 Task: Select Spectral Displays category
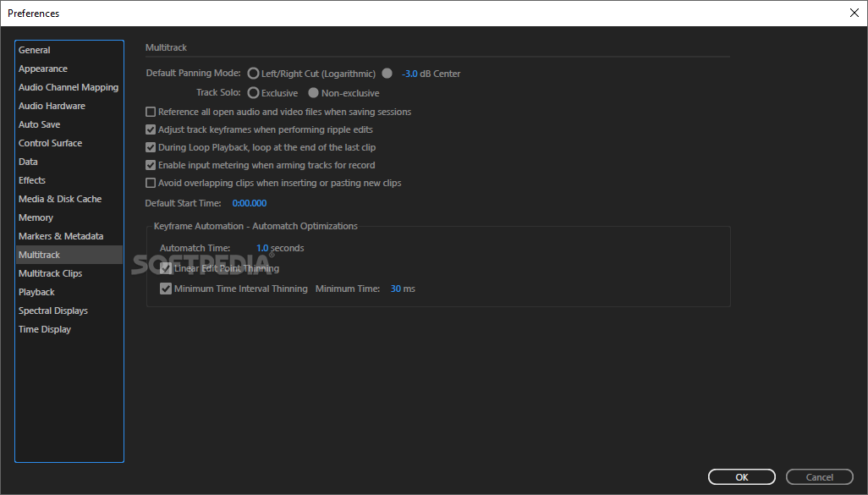tap(69, 311)
